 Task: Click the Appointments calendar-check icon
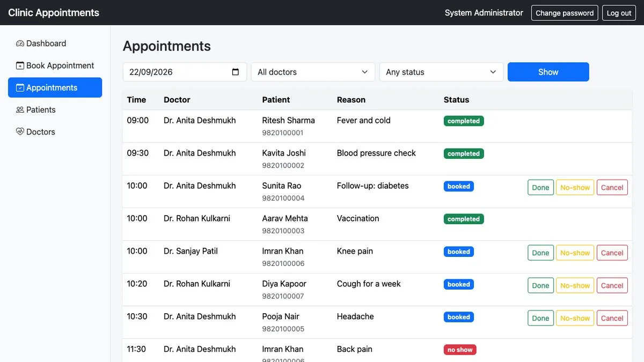pos(20,87)
